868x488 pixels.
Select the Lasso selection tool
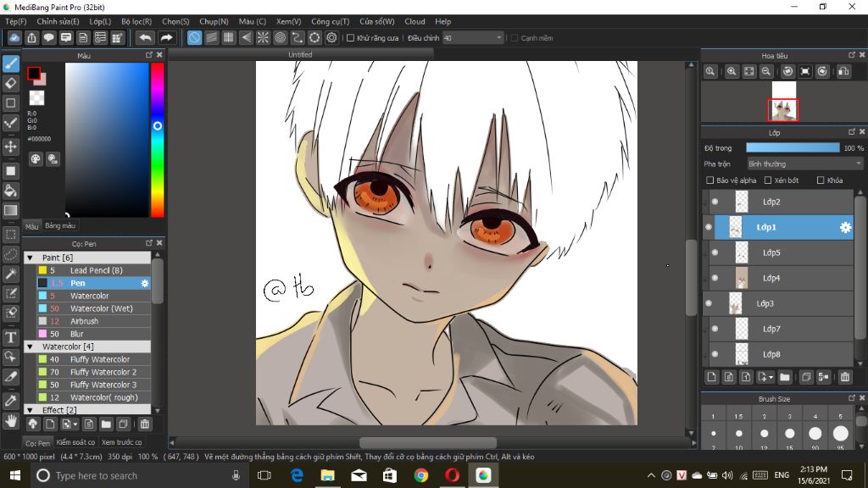click(10, 254)
